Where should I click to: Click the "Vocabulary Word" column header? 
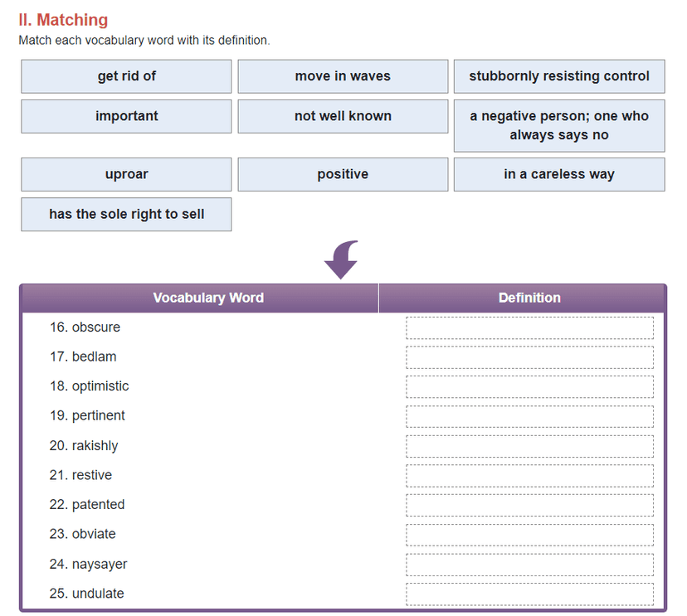coord(208,298)
